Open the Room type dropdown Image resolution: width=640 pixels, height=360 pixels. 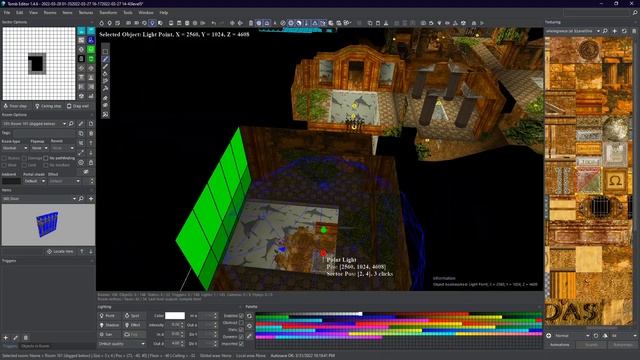pyautogui.click(x=15, y=148)
